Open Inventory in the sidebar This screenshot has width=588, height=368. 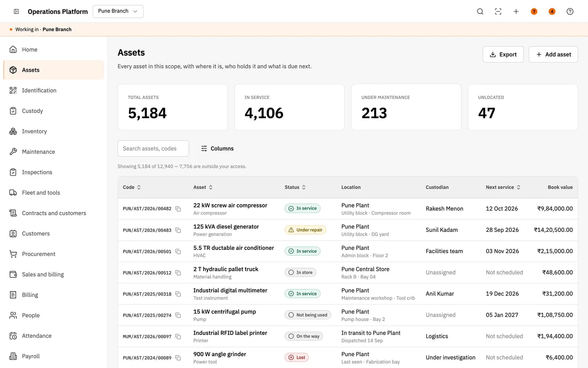(54, 131)
